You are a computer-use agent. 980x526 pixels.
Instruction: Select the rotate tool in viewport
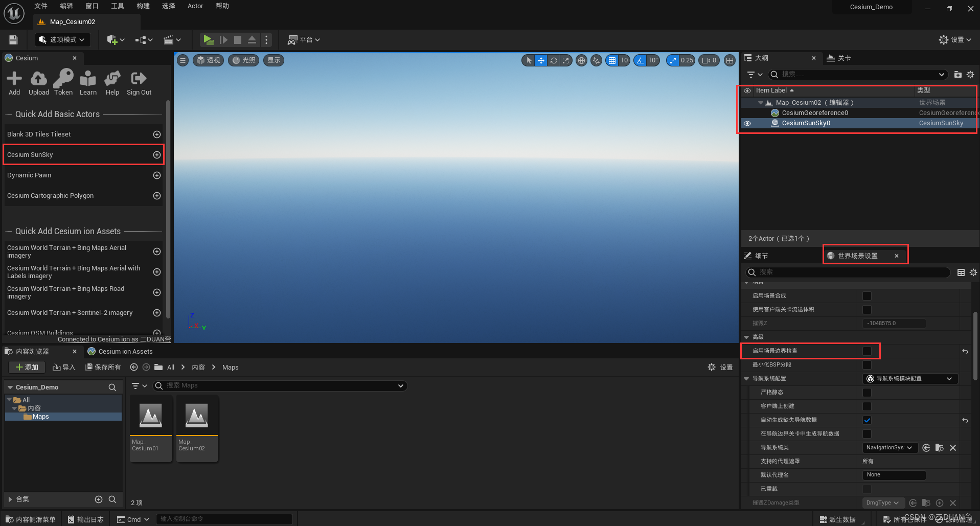(554, 60)
